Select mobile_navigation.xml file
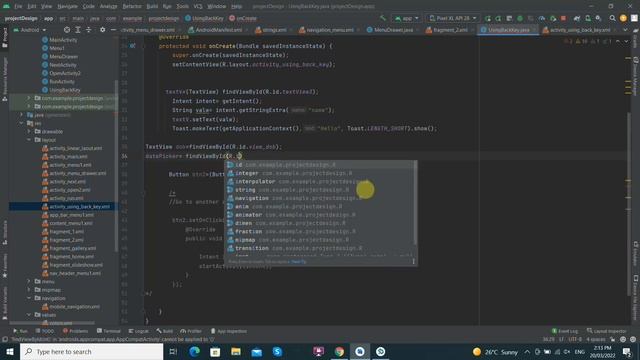The image size is (640, 360). tap(71, 307)
